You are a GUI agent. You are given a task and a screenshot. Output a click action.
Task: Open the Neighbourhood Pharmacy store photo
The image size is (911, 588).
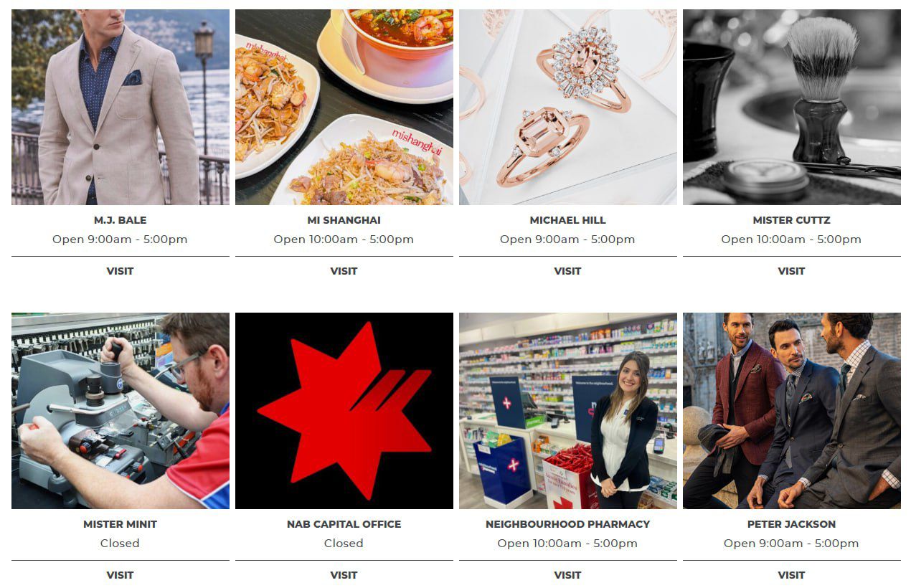(x=568, y=411)
